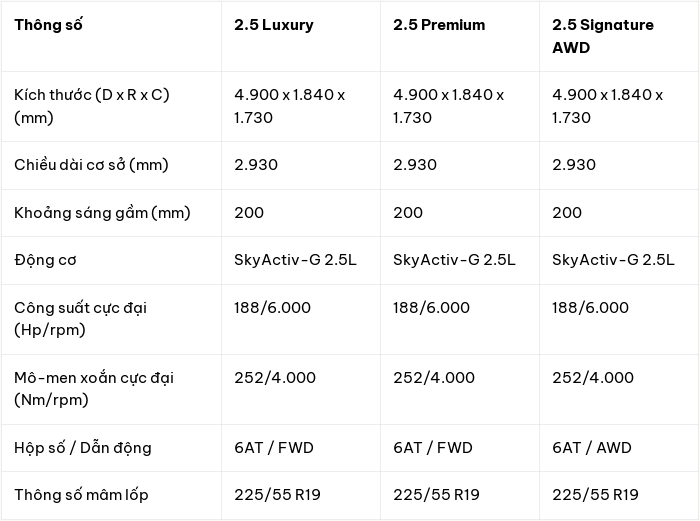Select the Động cơ row label
This screenshot has height=521, width=700.
45,260
